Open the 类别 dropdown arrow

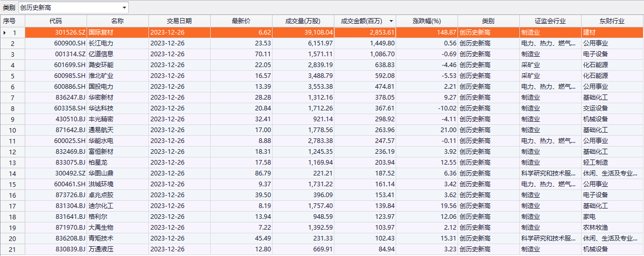click(x=124, y=8)
